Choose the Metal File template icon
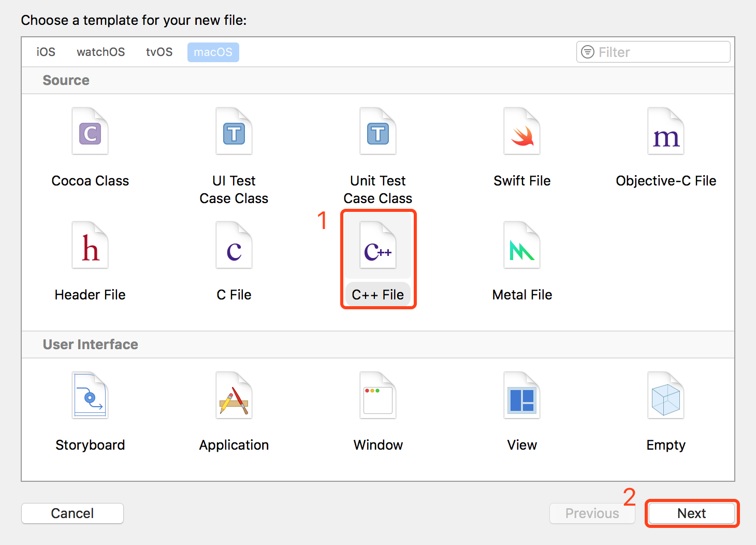The image size is (756, 545). (x=522, y=245)
